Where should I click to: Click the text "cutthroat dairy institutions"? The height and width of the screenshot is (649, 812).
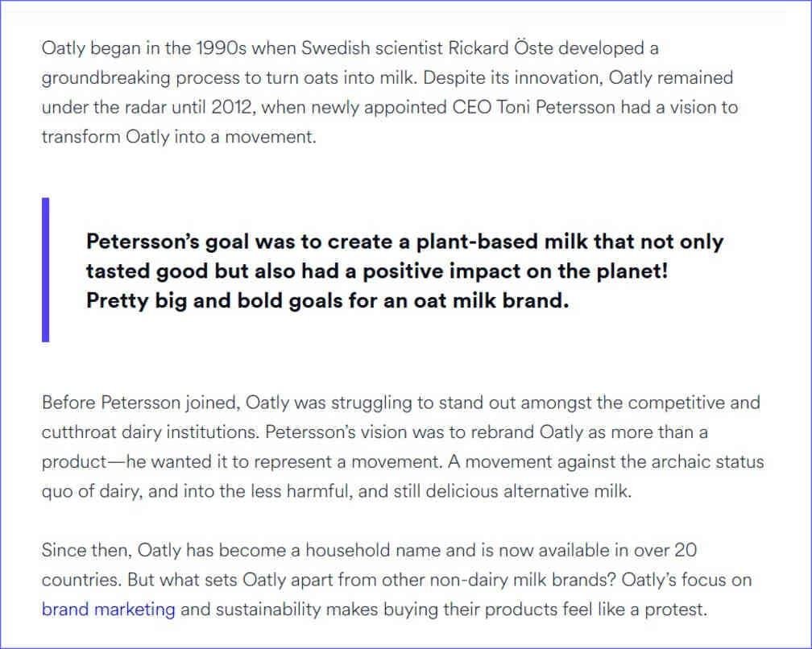click(x=149, y=432)
